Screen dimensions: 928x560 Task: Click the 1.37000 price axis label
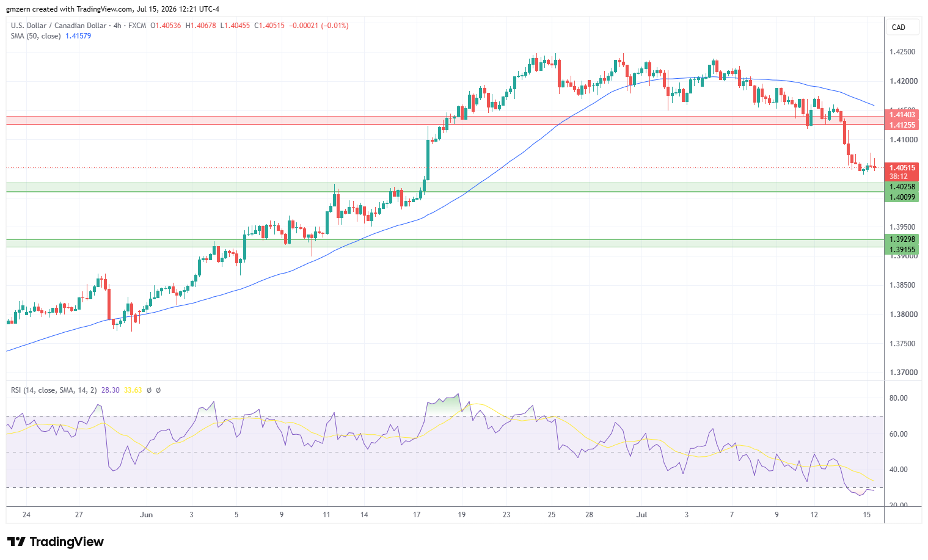pyautogui.click(x=902, y=373)
